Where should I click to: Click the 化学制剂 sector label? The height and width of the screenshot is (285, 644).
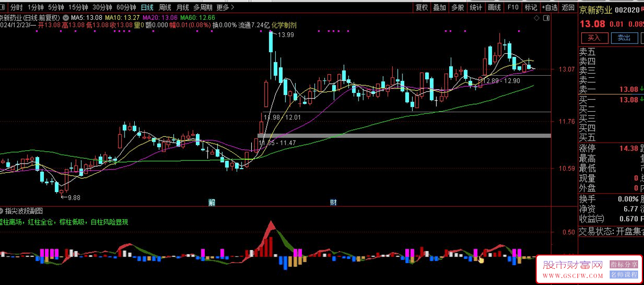point(284,25)
